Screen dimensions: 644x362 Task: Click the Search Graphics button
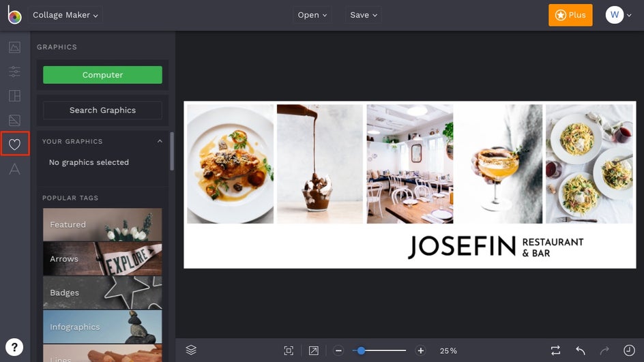pyautogui.click(x=103, y=110)
